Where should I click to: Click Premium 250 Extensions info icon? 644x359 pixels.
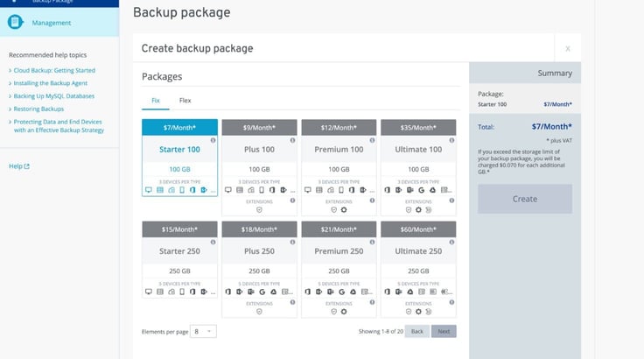tap(372, 302)
